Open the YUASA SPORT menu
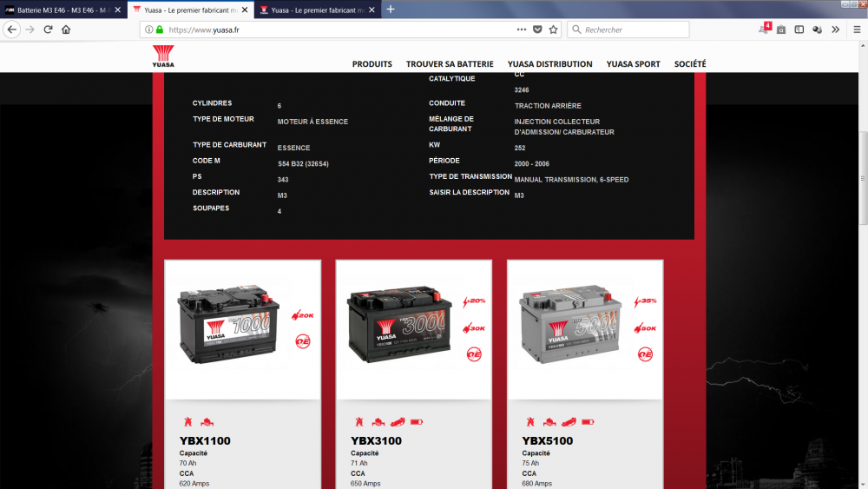Viewport: 868px width, 489px height. click(x=633, y=64)
